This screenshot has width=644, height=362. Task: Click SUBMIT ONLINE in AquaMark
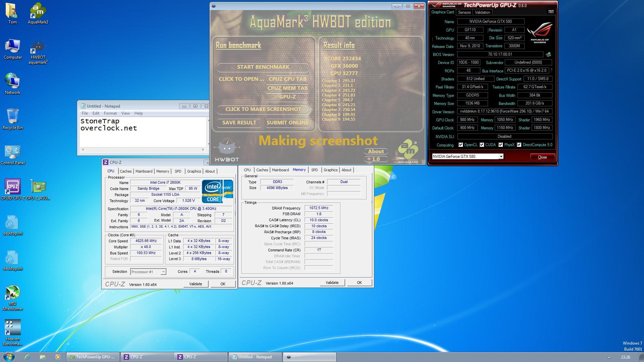point(287,123)
